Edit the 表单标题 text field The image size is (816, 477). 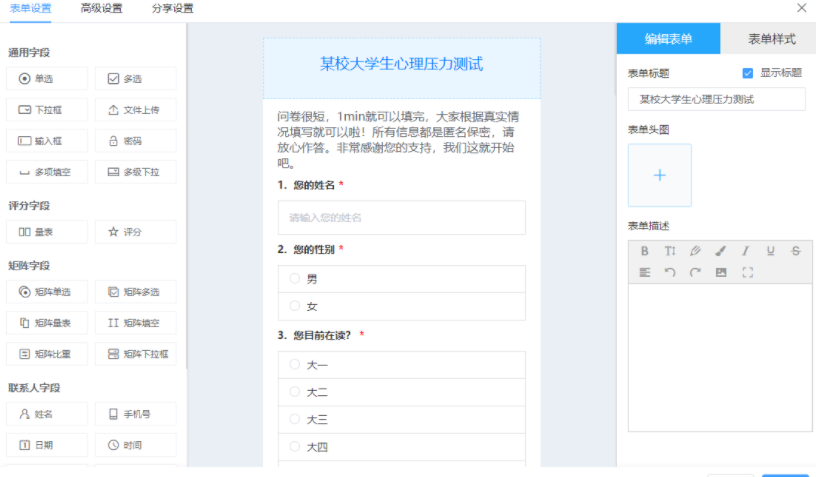click(x=717, y=99)
